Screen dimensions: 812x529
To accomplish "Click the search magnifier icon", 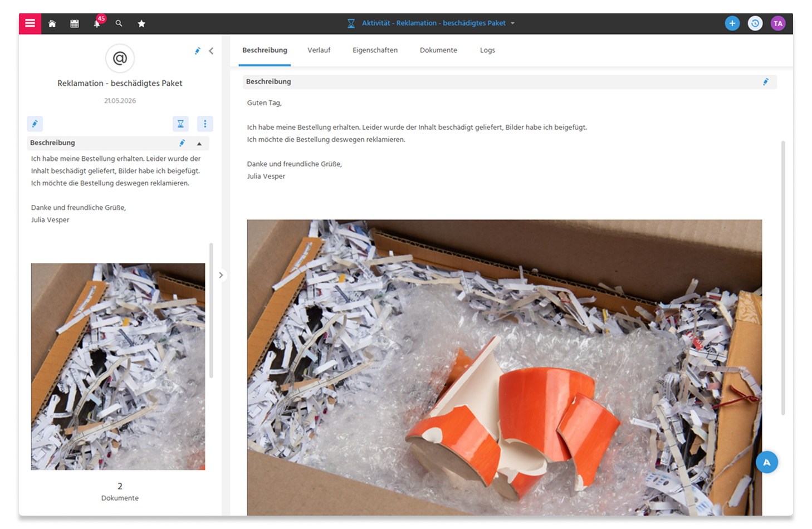I will (x=119, y=23).
